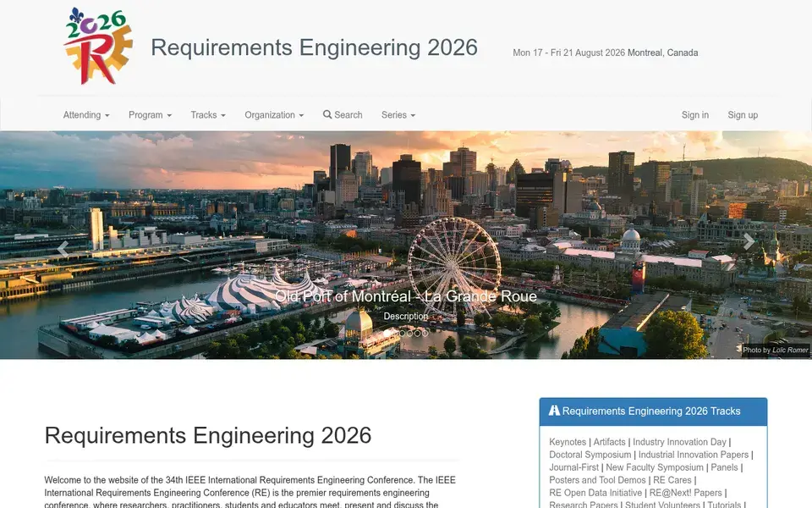The height and width of the screenshot is (508, 812).
Task: Open the Journal-First track link
Action: tap(573, 467)
